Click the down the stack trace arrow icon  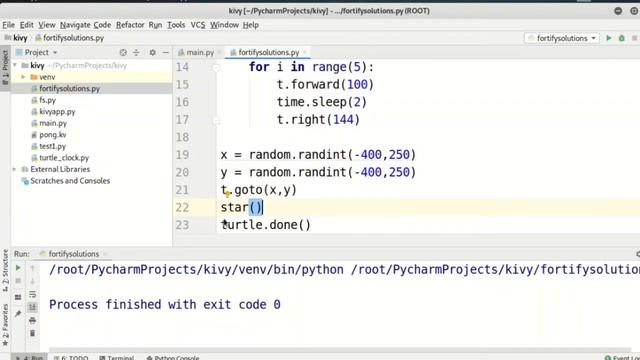(x=33, y=281)
